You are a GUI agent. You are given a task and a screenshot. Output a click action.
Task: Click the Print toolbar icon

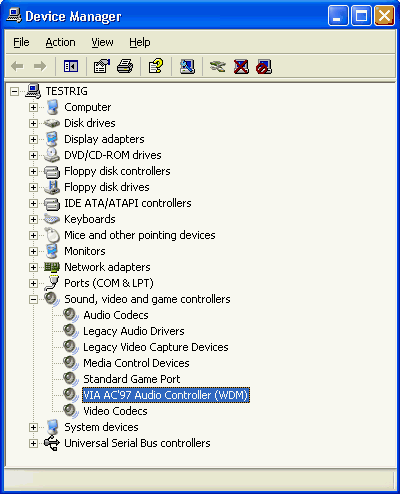pos(125,66)
